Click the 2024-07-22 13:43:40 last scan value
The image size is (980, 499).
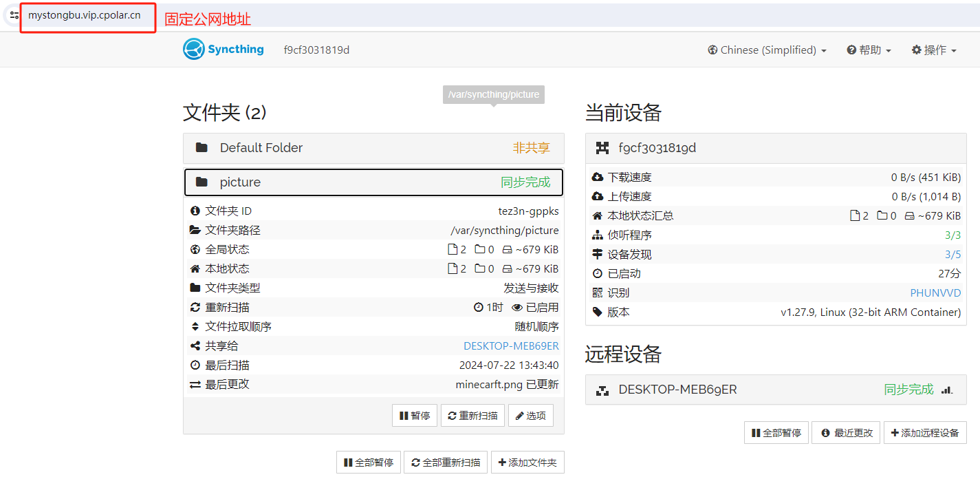tap(509, 365)
